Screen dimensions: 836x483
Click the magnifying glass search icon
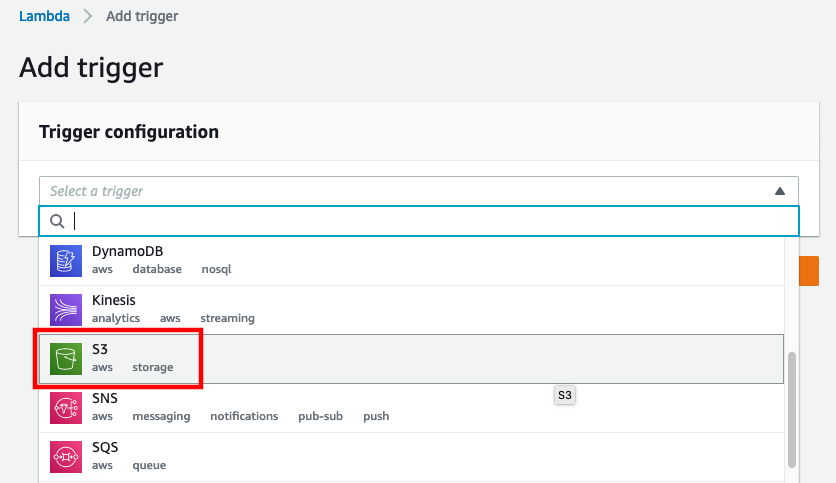57,221
